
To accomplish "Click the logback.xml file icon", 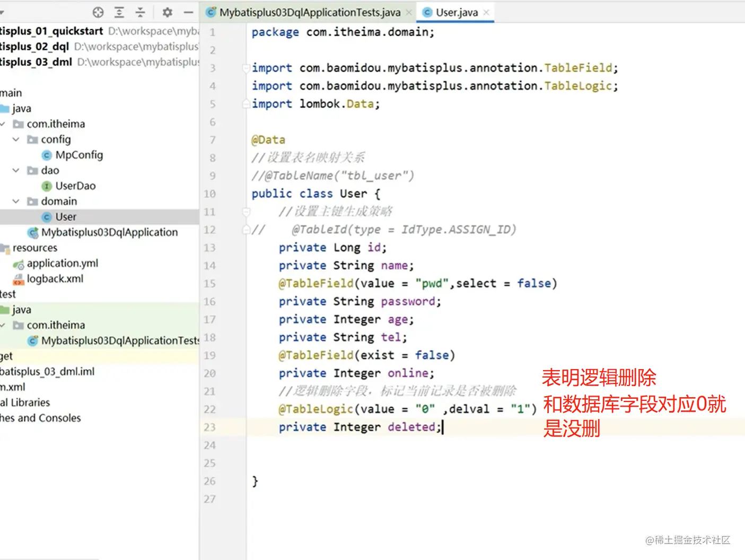I will (x=19, y=279).
